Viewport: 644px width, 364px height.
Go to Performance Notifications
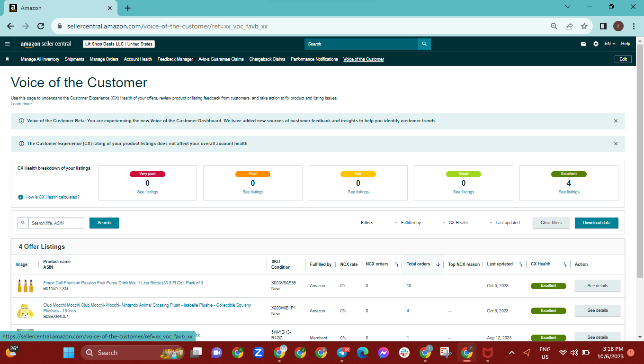314,59
